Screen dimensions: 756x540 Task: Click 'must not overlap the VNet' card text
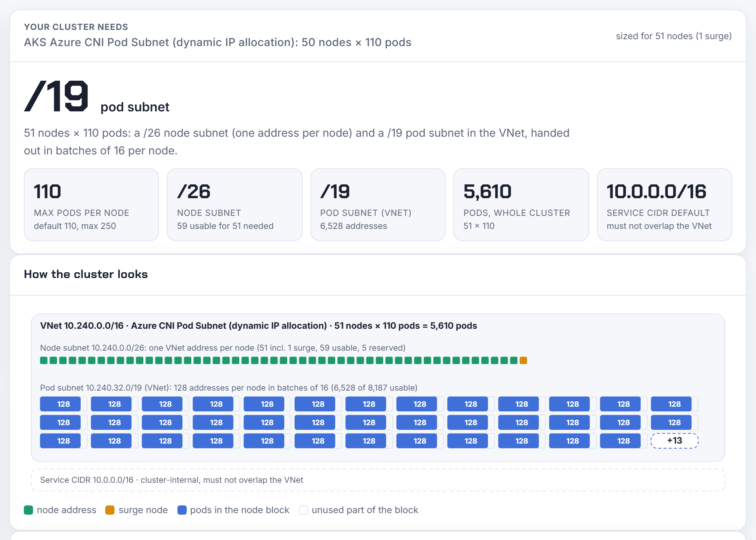tap(659, 226)
